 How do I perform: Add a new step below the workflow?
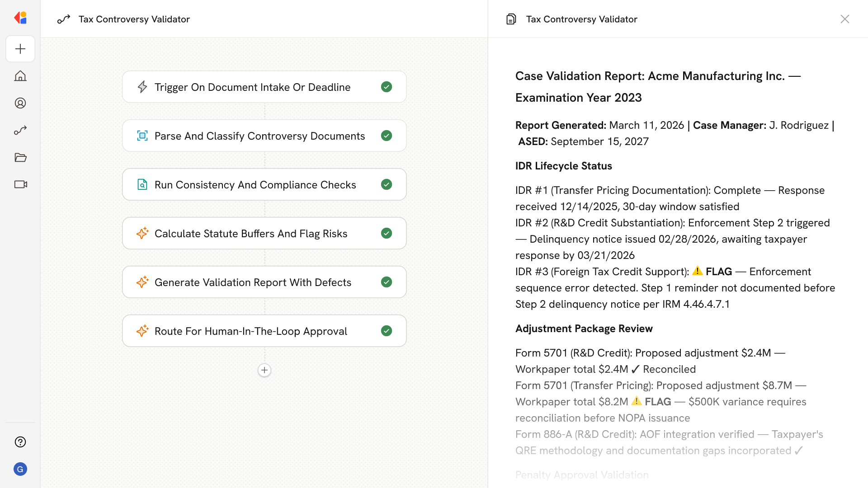[264, 370]
